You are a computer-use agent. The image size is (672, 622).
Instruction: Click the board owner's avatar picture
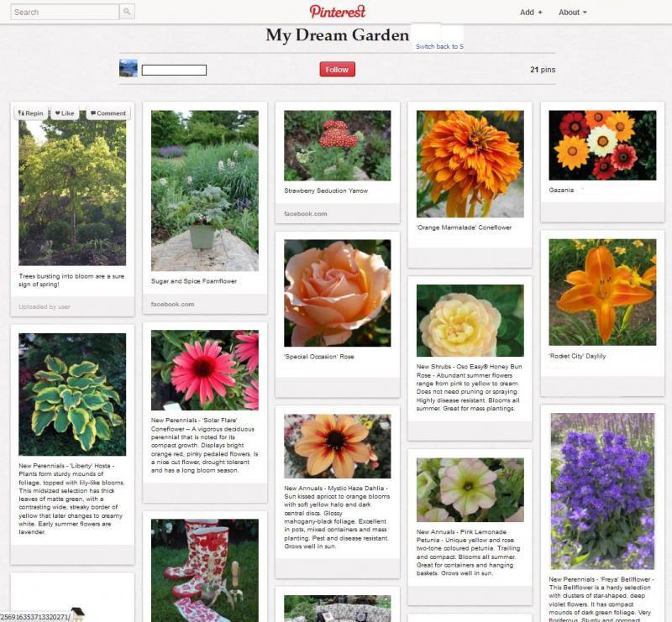pyautogui.click(x=129, y=69)
